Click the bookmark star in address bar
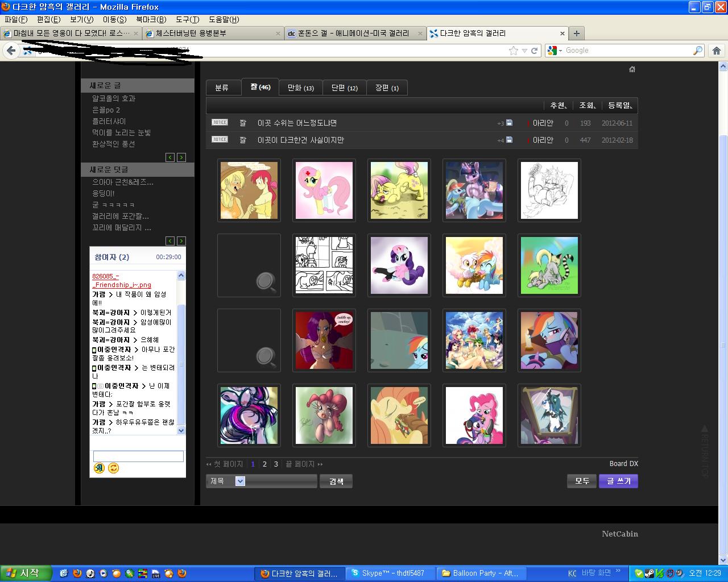Image resolution: width=728 pixels, height=582 pixels. pos(514,51)
